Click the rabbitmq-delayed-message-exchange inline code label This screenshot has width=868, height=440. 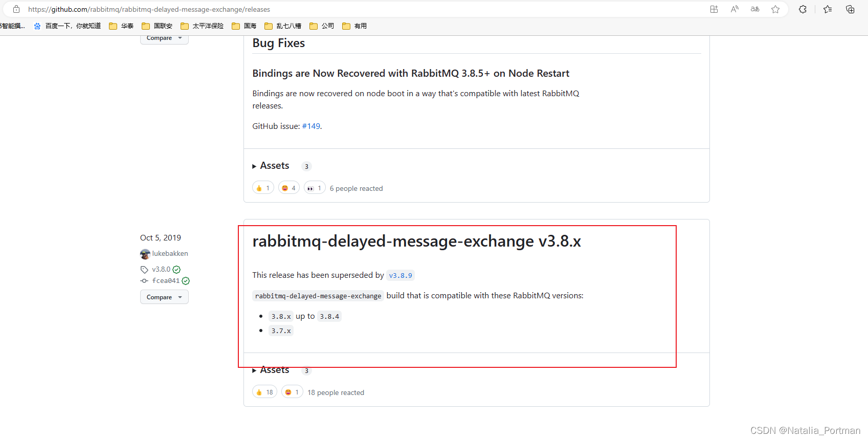click(318, 296)
